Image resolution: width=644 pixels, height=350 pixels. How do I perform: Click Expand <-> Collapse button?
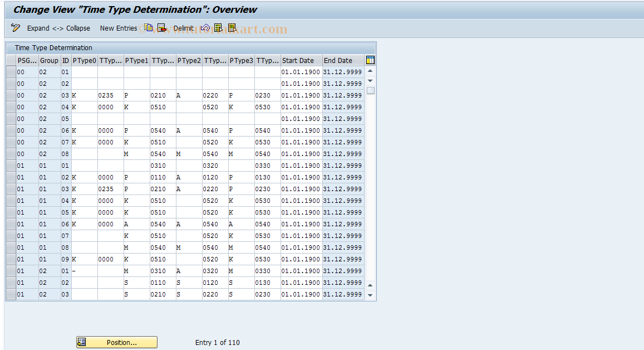(x=58, y=28)
